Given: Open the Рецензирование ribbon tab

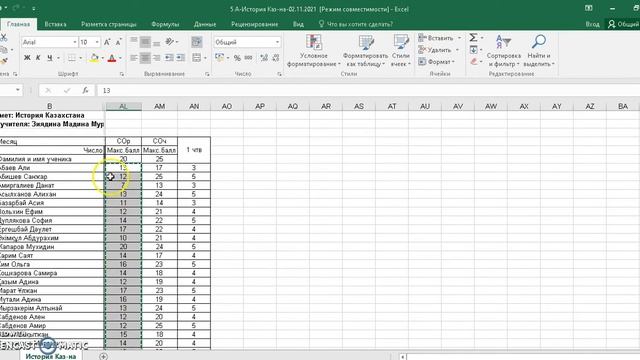Looking at the screenshot, I should click(x=254, y=24).
